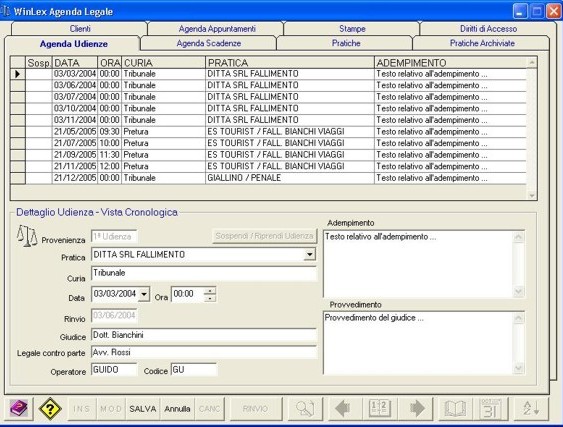Screen dimensions: 563x427
Task: Click the RINVIO button
Action: [255, 409]
